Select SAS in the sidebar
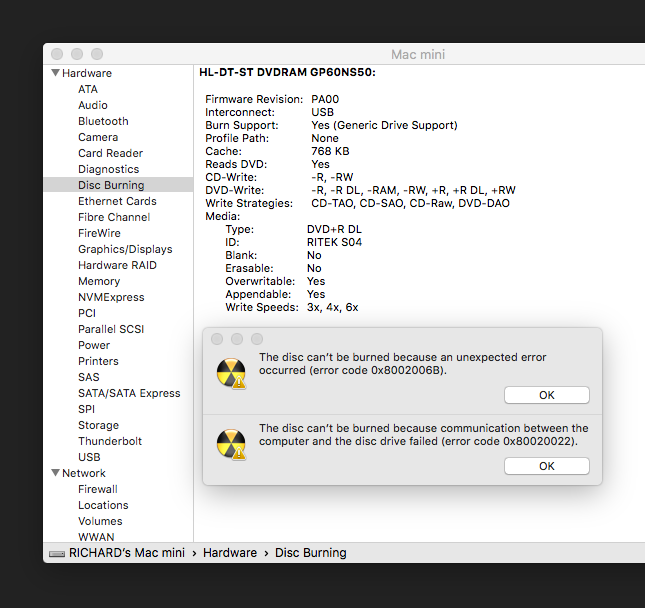 89,377
